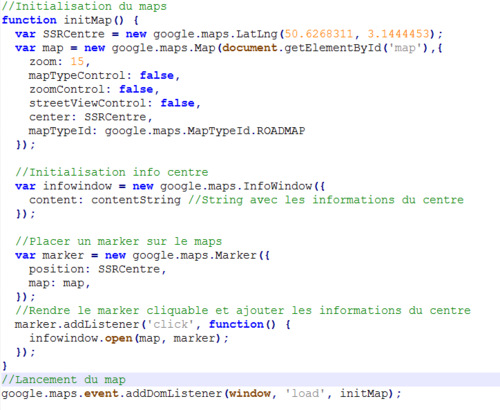The width and height of the screenshot is (500, 410).
Task: Click the infowindow.open call
Action: tap(129, 338)
